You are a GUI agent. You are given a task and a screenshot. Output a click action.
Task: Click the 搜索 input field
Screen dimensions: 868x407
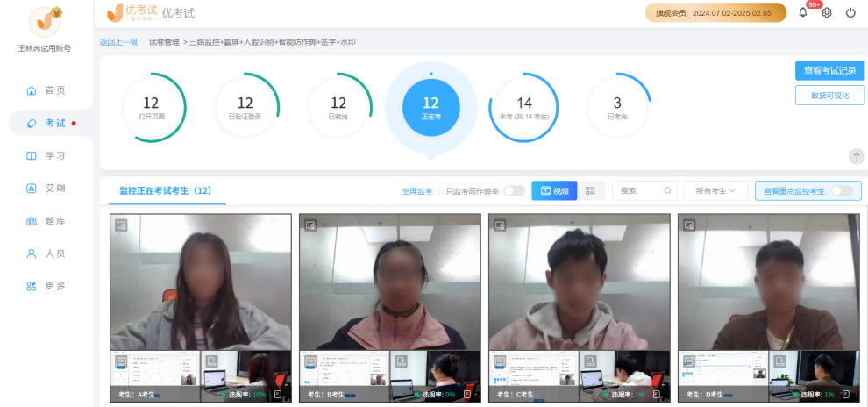[638, 190]
